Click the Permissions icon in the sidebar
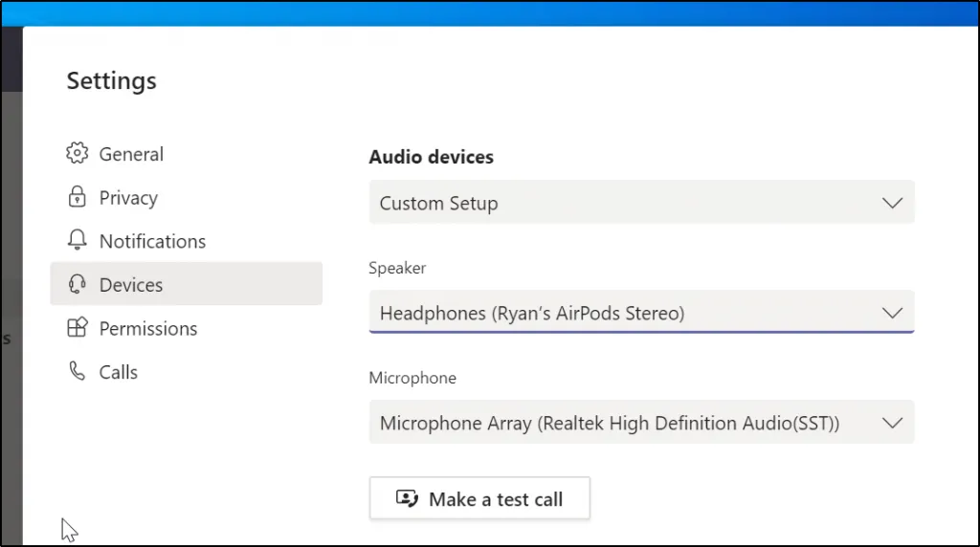The width and height of the screenshot is (980, 547). [x=77, y=328]
